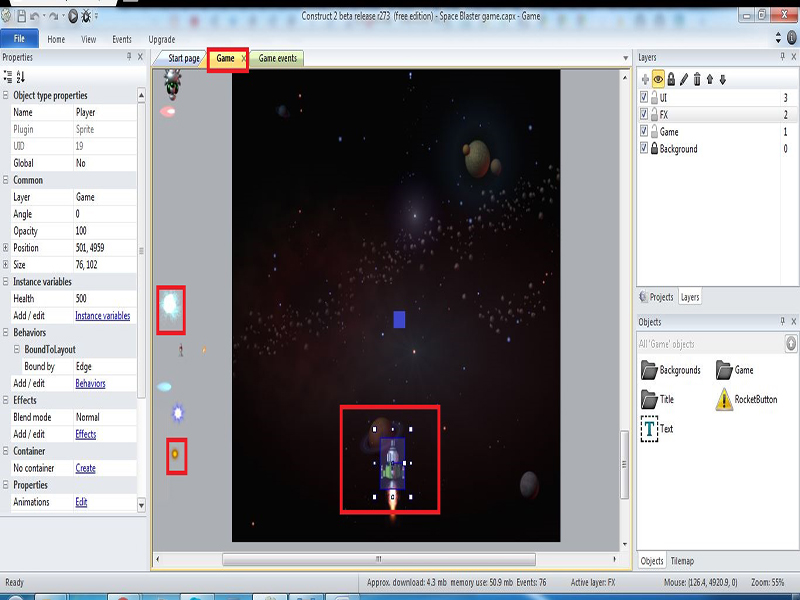800x600 pixels.
Task: Sort properties alphabetically A-Z icon
Action: (20, 77)
